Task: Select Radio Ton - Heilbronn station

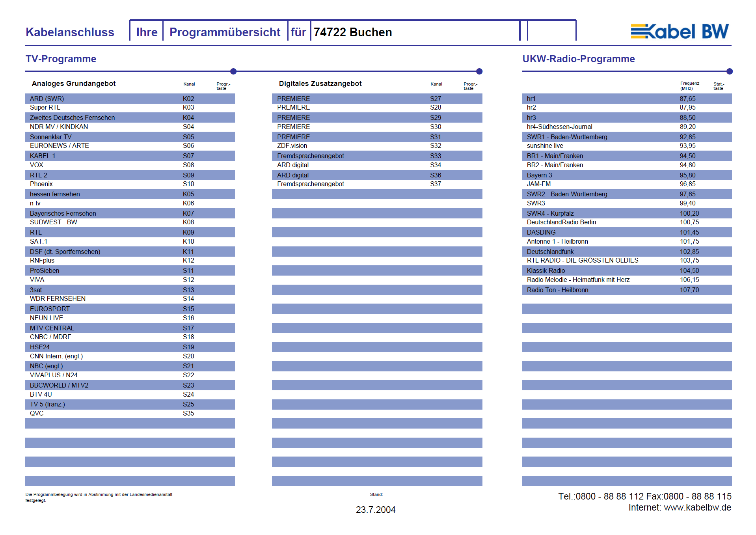Action: pyautogui.click(x=627, y=290)
